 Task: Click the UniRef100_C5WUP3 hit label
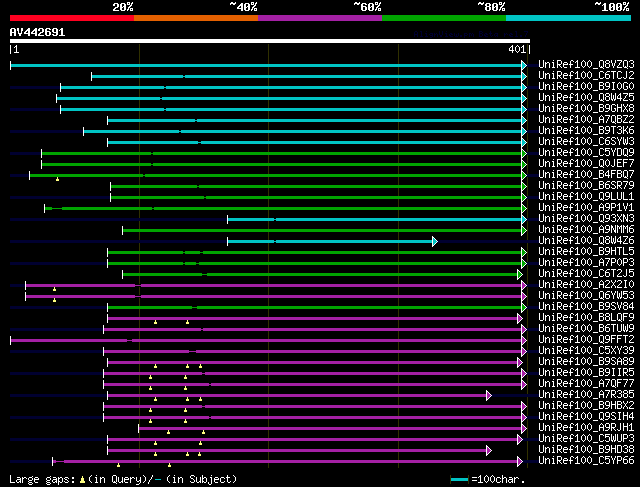click(x=586, y=439)
